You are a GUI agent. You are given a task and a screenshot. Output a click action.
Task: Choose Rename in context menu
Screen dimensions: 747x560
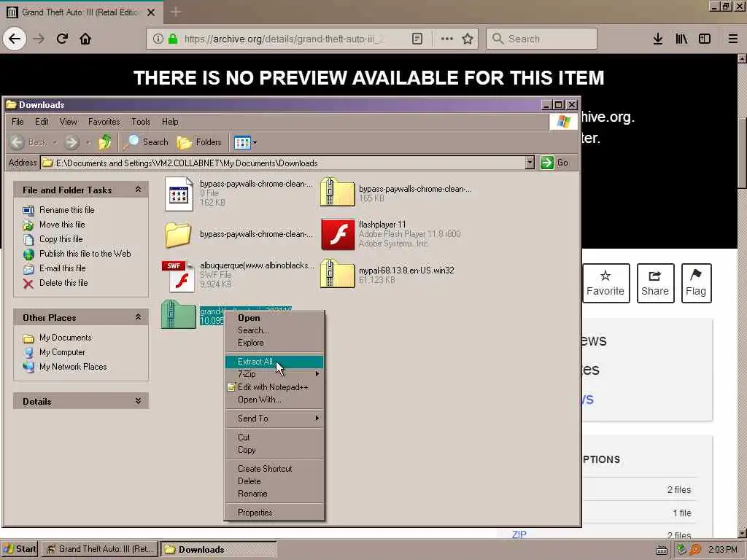[274, 494]
